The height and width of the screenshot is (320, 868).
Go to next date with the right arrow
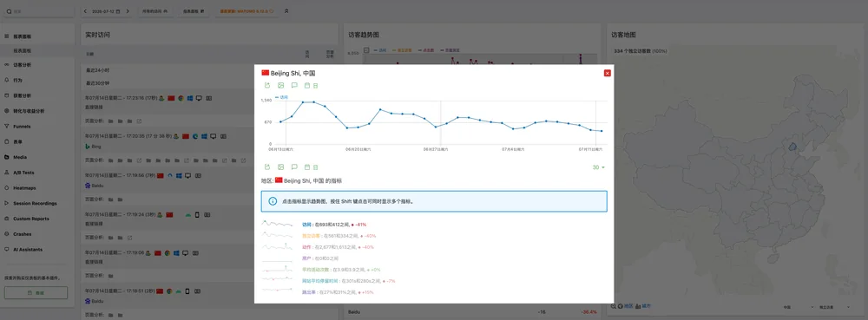(x=128, y=11)
